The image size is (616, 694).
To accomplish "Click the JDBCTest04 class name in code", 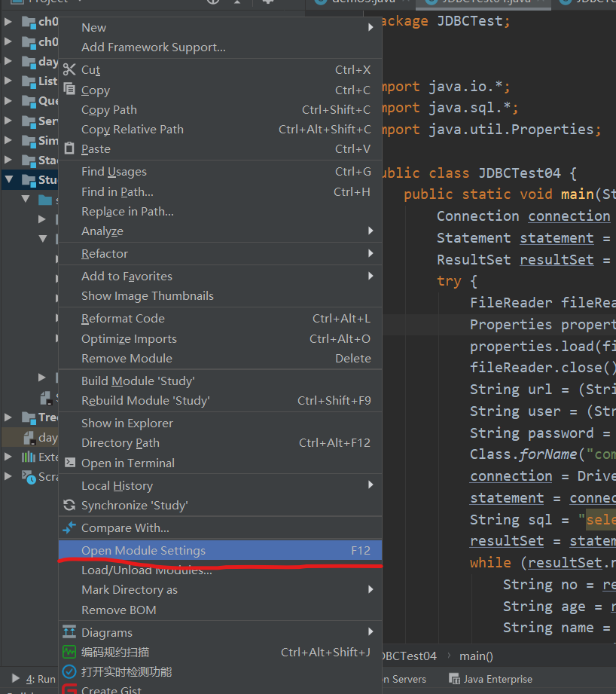I will (519, 173).
